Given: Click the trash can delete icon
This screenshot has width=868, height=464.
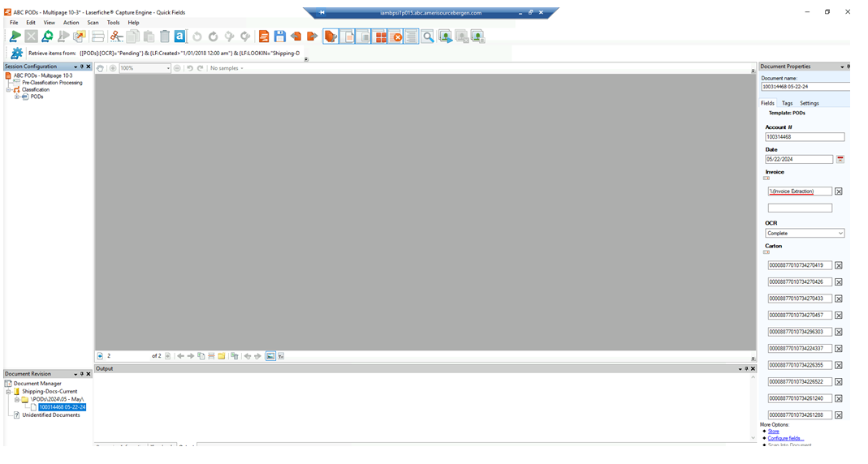Looking at the screenshot, I should (164, 37).
